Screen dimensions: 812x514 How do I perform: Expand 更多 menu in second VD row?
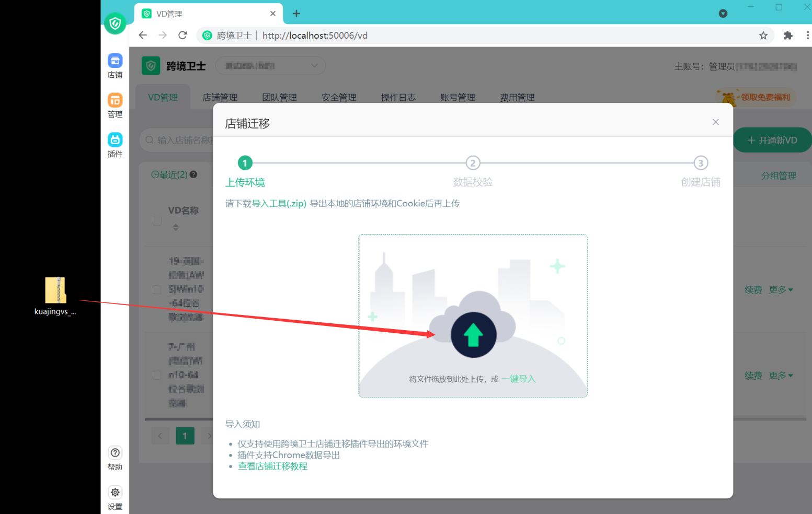(781, 376)
